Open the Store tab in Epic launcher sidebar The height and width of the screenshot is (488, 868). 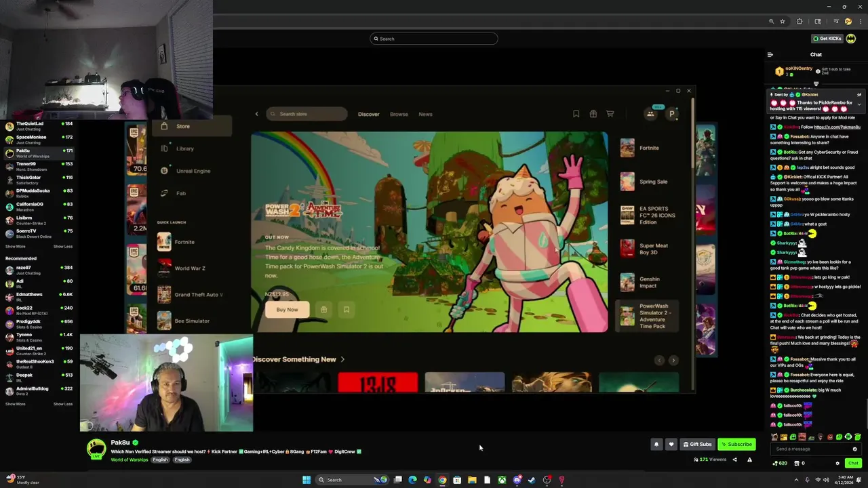click(193, 126)
